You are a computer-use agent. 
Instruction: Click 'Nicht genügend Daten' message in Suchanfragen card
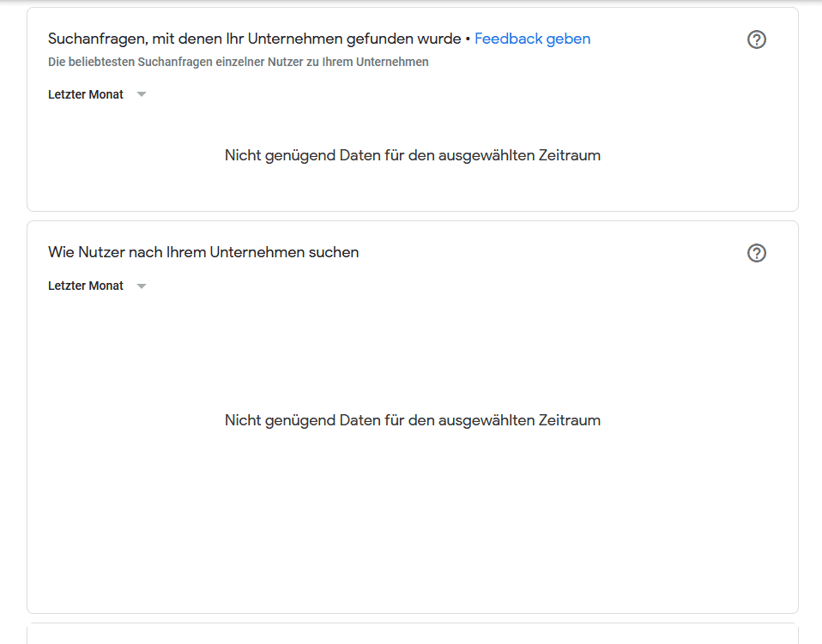412,155
